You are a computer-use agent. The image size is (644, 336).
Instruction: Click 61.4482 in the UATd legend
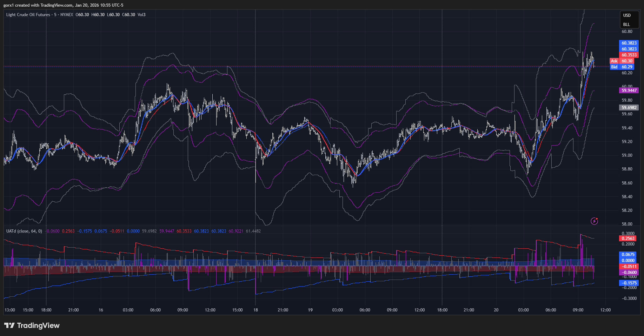click(253, 231)
